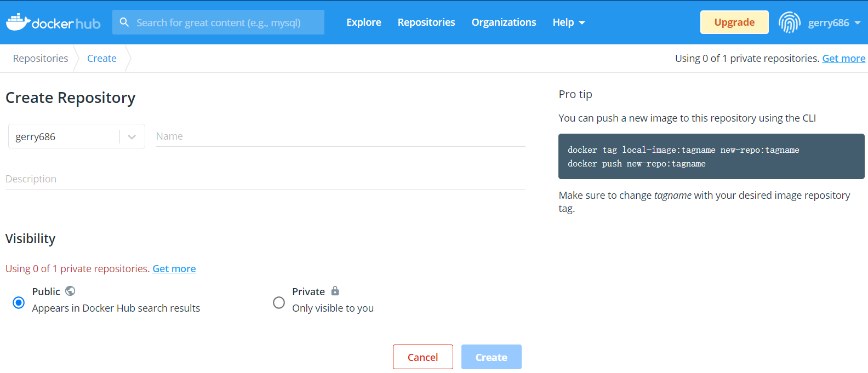Screen dimensions: 868x373
Task: Focus the repository Name field
Action: click(x=340, y=136)
